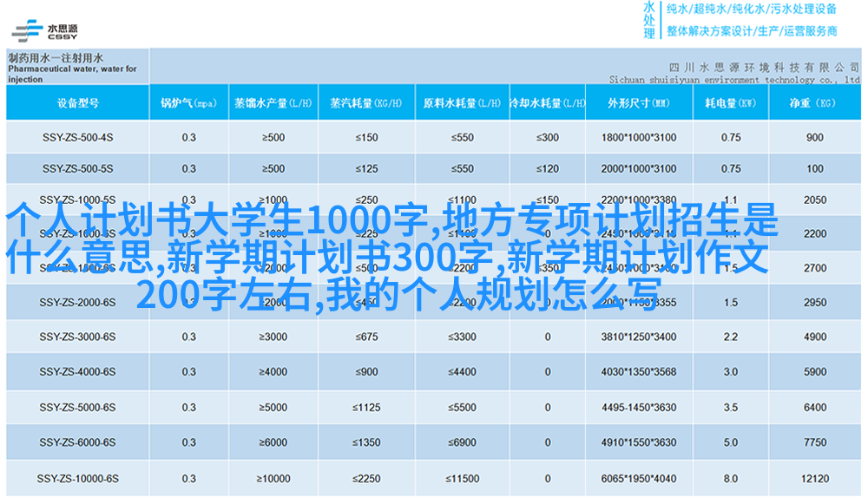The height and width of the screenshot is (504, 868).
Task: Click the blue 水处理 badge
Action: (x=648, y=21)
